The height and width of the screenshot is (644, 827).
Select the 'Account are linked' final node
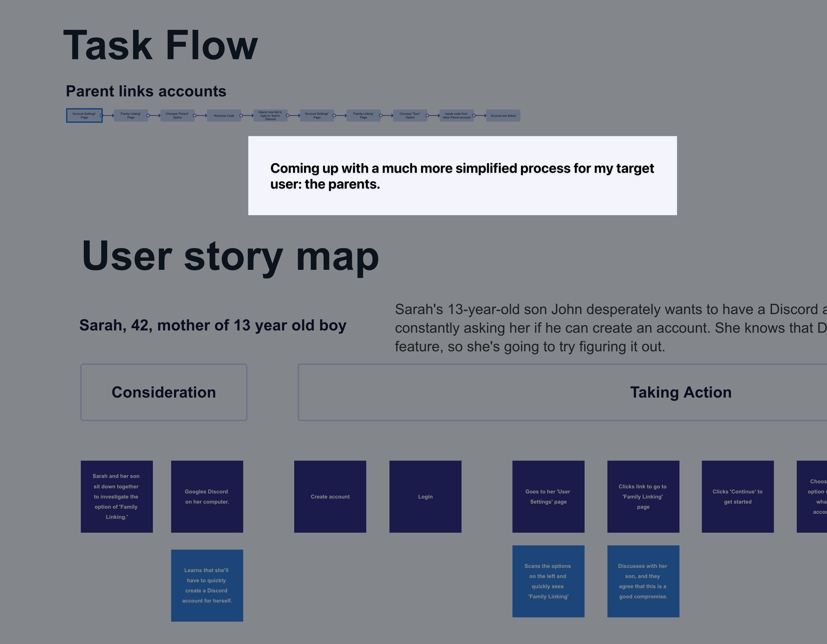coord(503,116)
